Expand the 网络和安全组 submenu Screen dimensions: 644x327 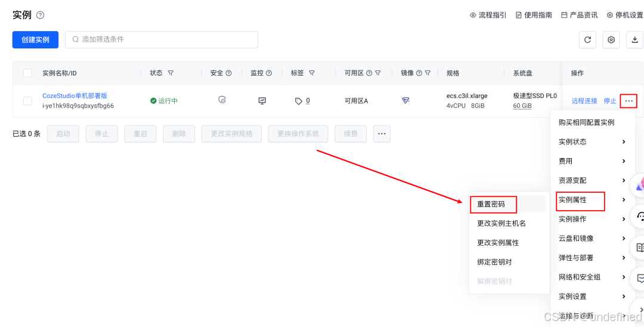tap(592, 277)
